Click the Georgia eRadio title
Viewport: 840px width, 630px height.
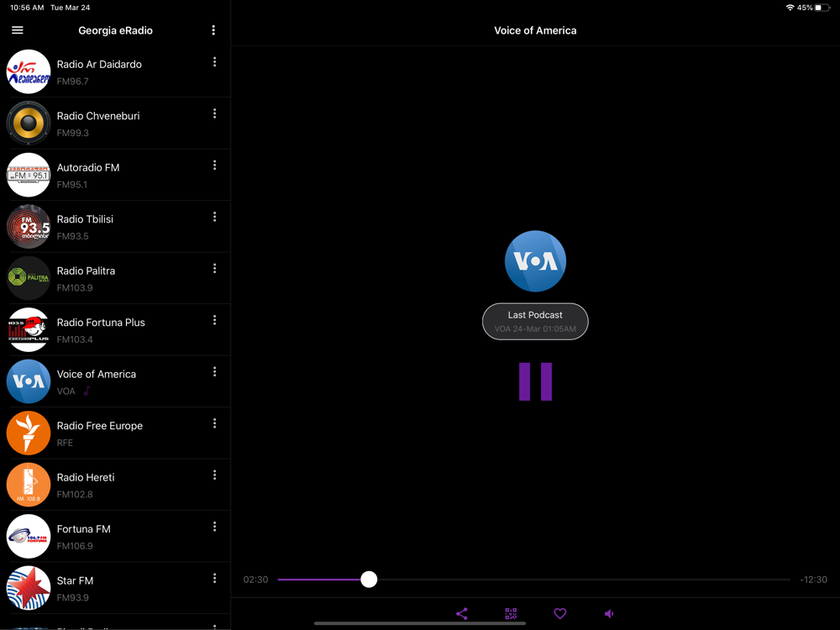tap(115, 30)
